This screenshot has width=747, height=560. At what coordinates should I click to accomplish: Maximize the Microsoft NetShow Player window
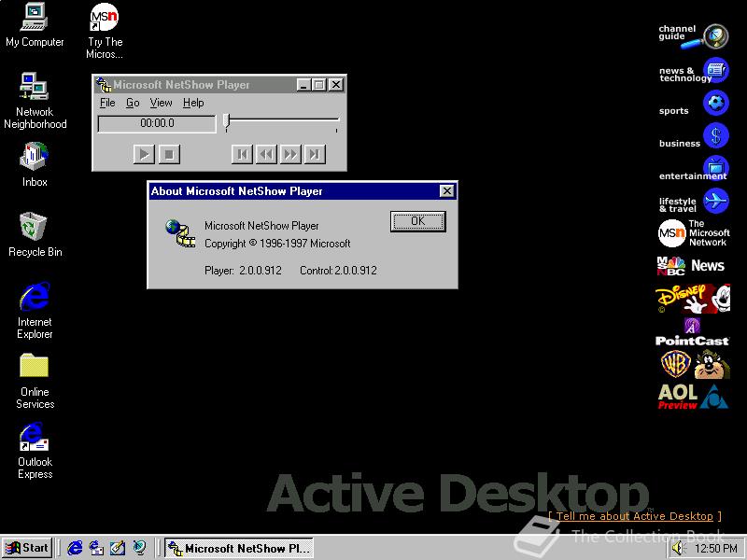coord(319,85)
